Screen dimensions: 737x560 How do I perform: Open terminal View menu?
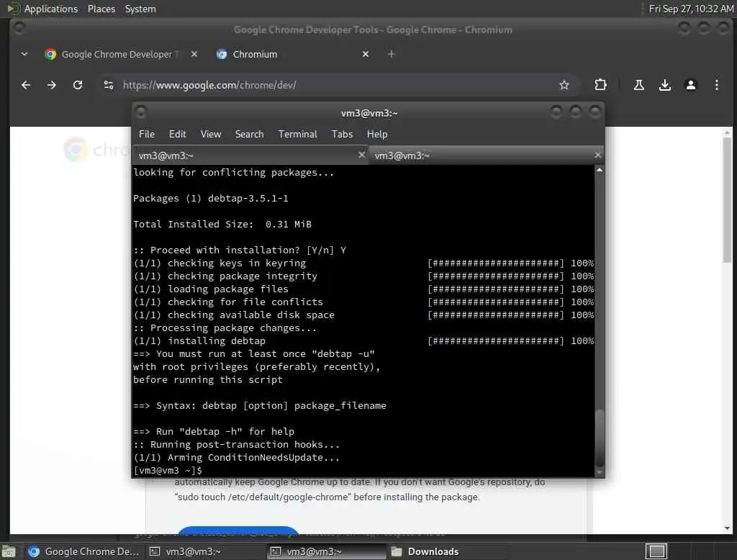tap(211, 134)
